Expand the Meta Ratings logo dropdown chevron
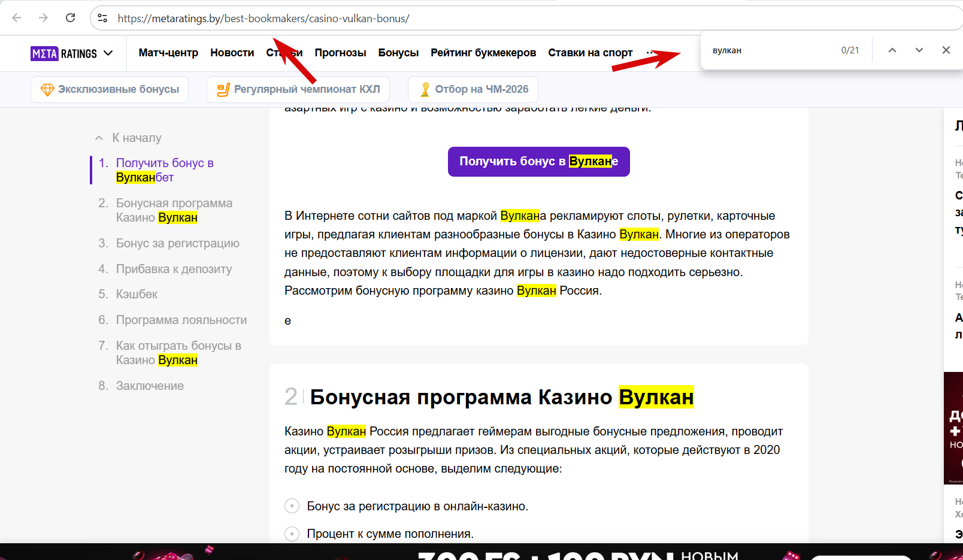The width and height of the screenshot is (963, 560). (x=108, y=53)
